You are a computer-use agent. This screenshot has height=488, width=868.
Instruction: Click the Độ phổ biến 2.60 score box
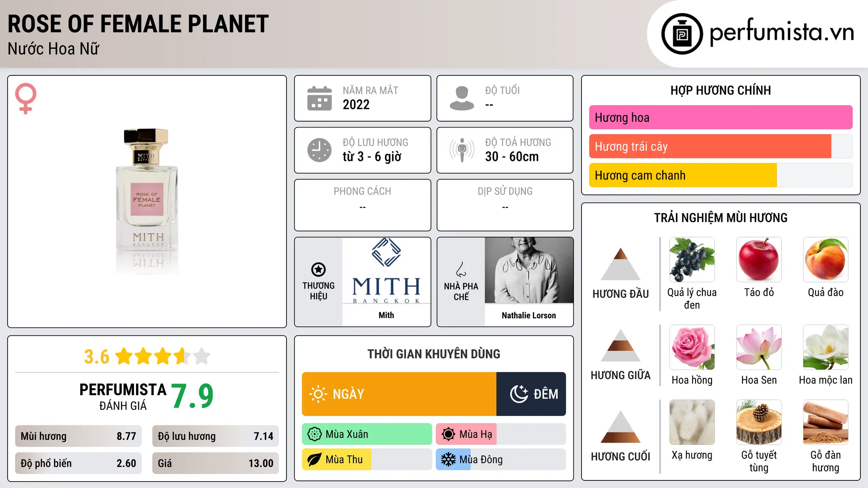(x=78, y=463)
